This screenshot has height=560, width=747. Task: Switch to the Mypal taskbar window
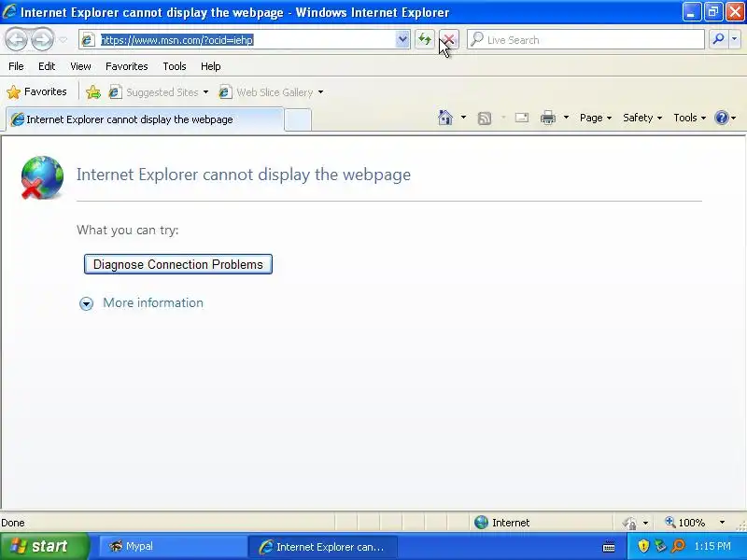(x=173, y=546)
